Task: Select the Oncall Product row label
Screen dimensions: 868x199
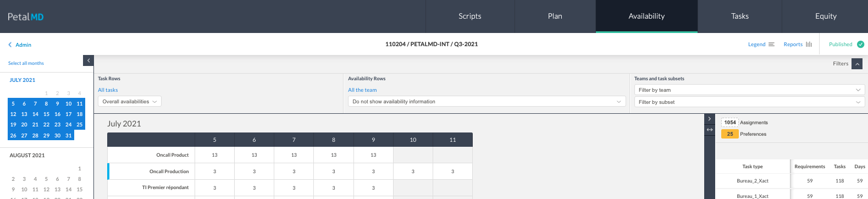Action: [173, 155]
